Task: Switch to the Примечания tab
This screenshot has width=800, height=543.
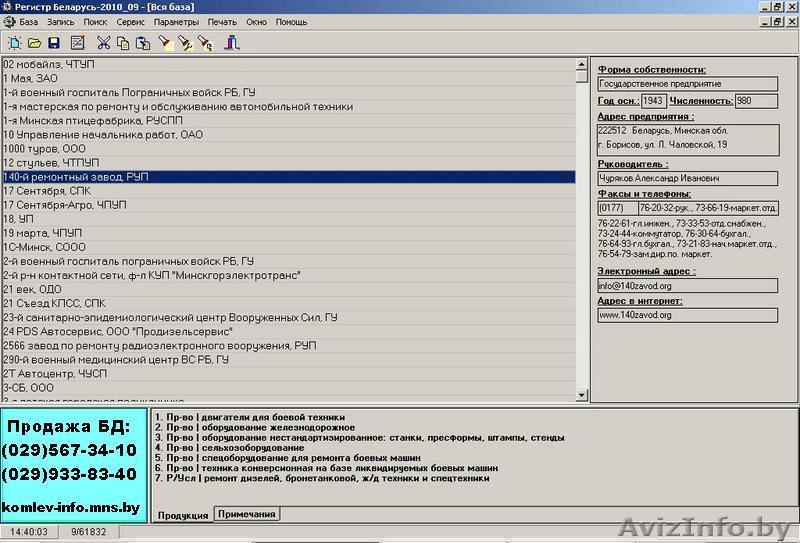Action: click(x=246, y=514)
